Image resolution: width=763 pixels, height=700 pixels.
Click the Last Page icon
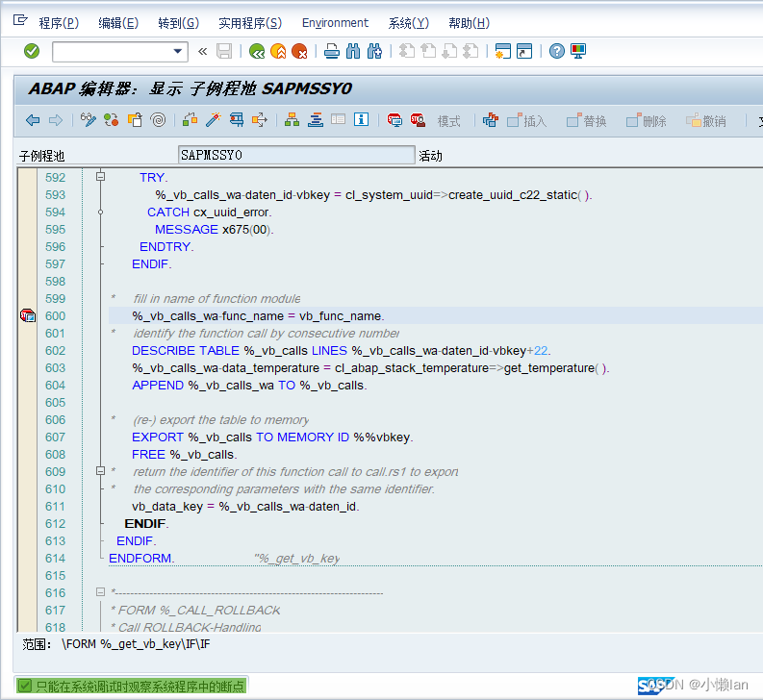pyautogui.click(x=471, y=51)
